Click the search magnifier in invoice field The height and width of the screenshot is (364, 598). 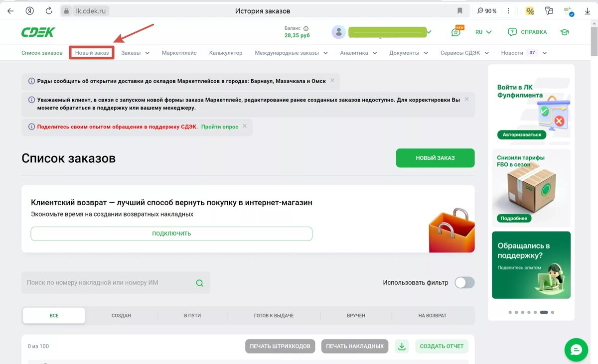(200, 283)
